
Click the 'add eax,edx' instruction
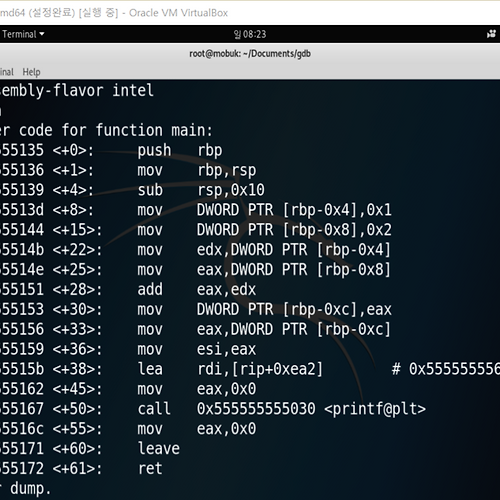[197, 289]
